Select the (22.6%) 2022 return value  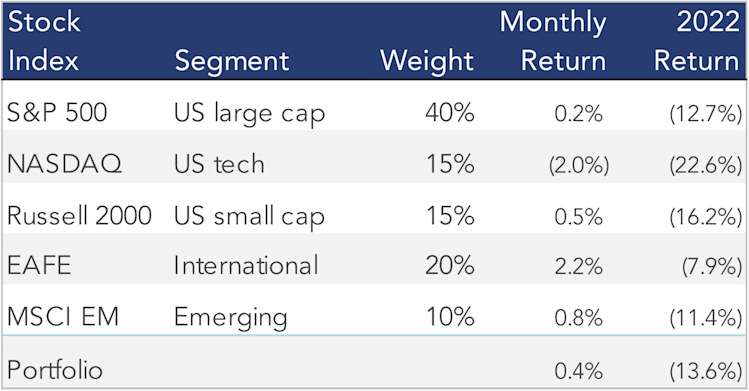point(706,165)
